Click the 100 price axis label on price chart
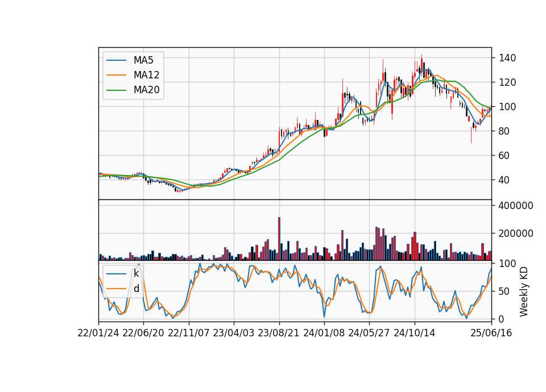The image size is (546, 392). coord(507,107)
